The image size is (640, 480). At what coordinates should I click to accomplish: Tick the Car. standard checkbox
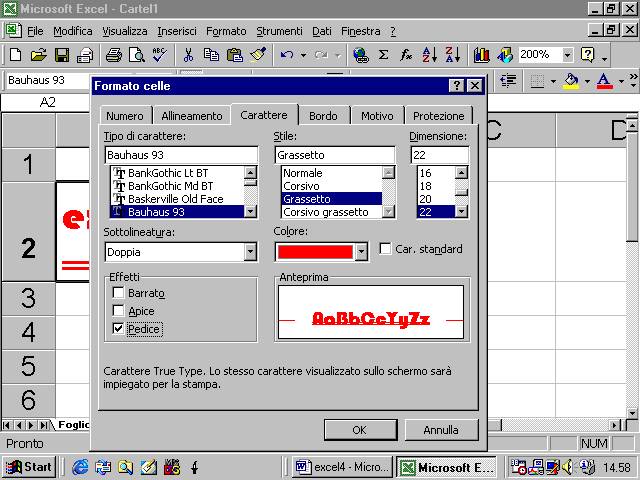(x=385, y=249)
